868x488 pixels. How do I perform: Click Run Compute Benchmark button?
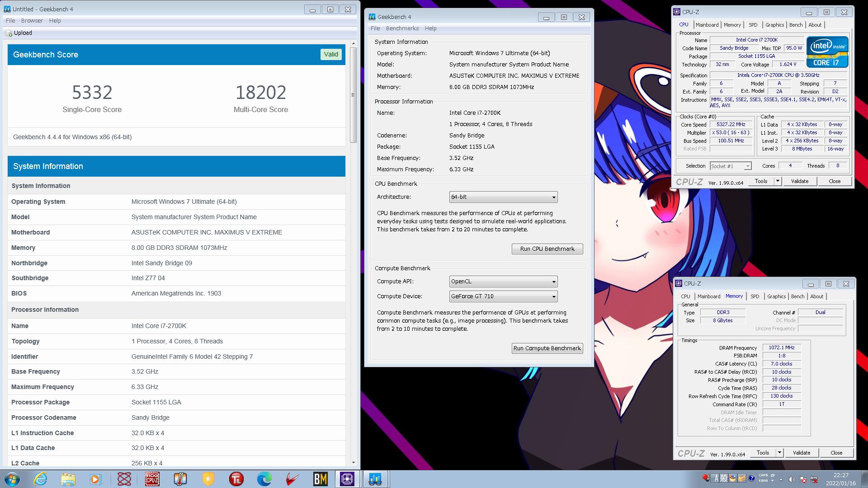pyautogui.click(x=547, y=348)
